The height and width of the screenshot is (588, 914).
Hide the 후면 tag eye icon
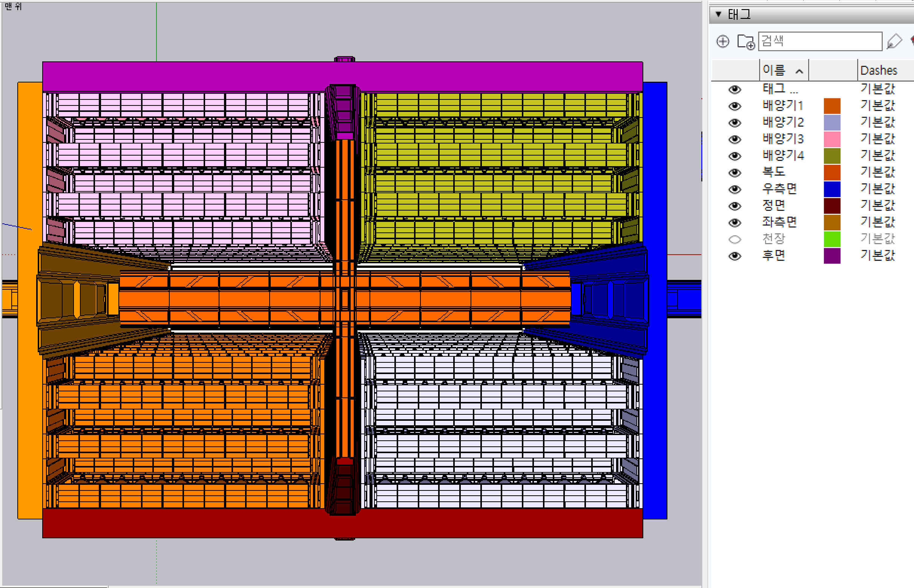point(735,256)
